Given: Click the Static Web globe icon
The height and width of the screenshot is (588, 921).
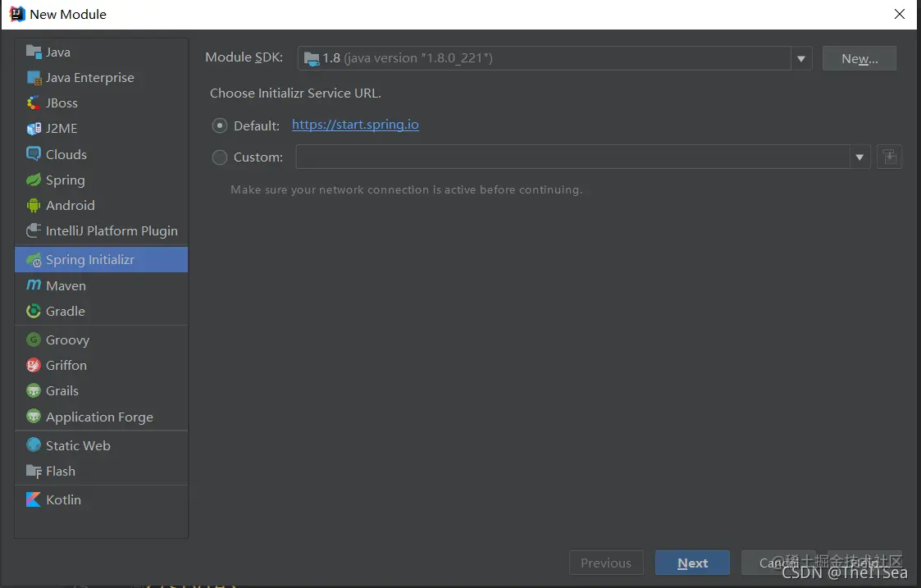Looking at the screenshot, I should 34,445.
